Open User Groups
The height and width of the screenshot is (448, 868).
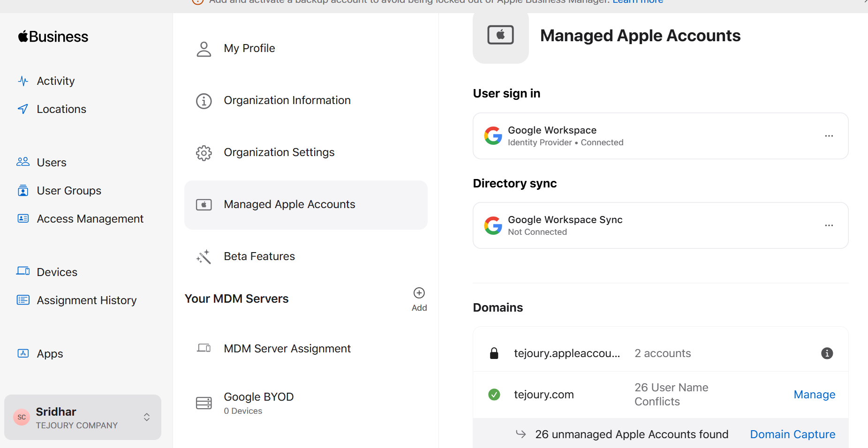(69, 191)
